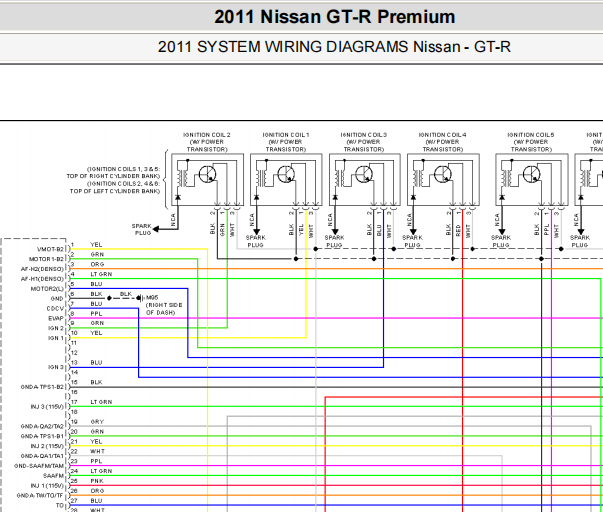Image resolution: width=603 pixels, height=512 pixels.
Task: Select the "MOTOR1-B2" pin label
Action: 46,259
